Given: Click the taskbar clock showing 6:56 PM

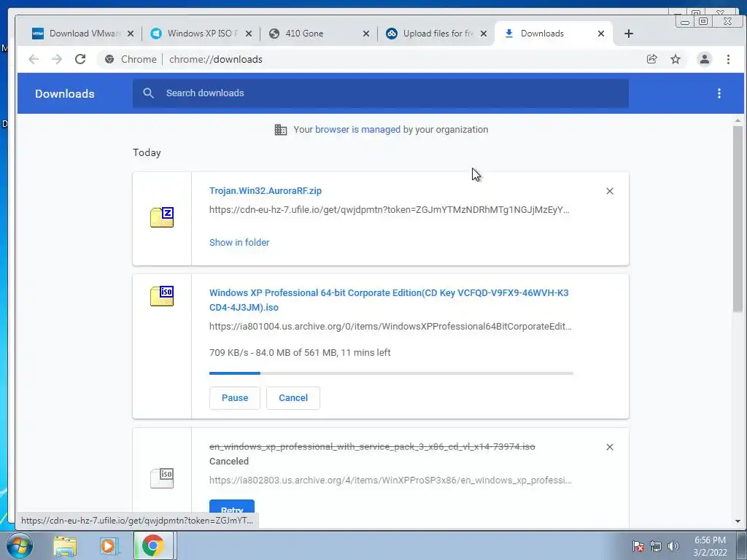Looking at the screenshot, I should pos(710,546).
